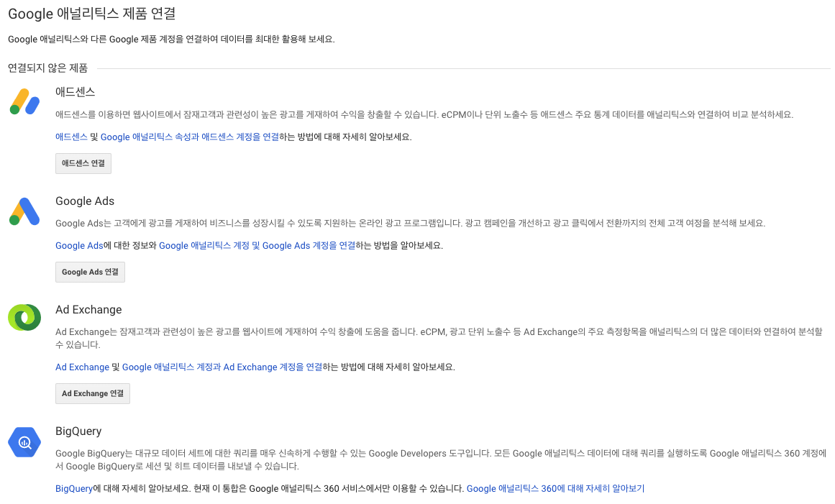Click the AdSense description mentioning eCPM
Viewport: 835px width, 504px height.
click(424, 114)
